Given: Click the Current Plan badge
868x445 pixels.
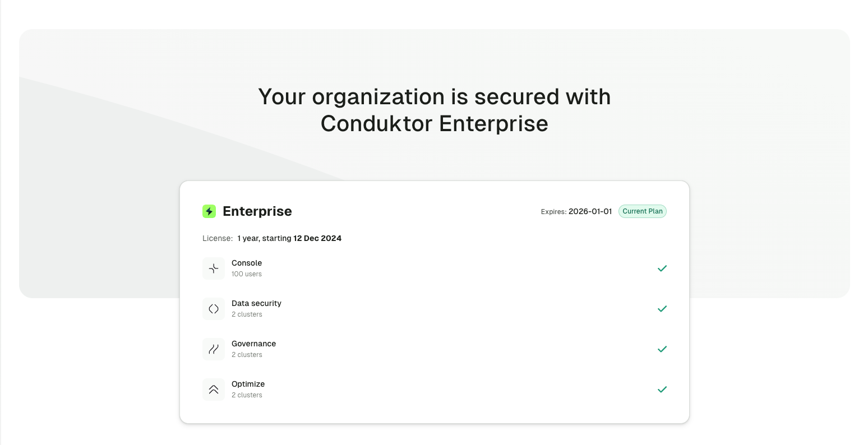Looking at the screenshot, I should (643, 211).
